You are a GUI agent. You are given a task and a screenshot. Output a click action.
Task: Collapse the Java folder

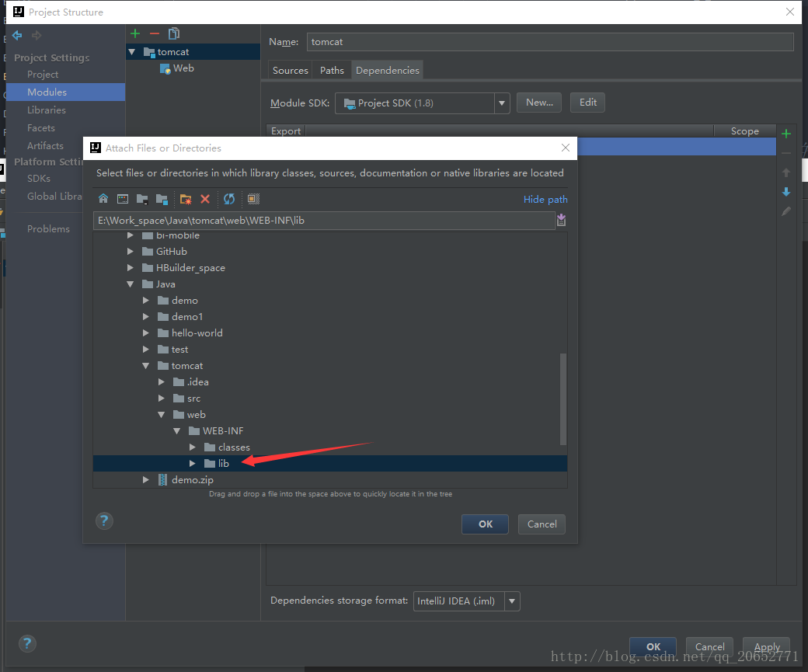(x=131, y=284)
